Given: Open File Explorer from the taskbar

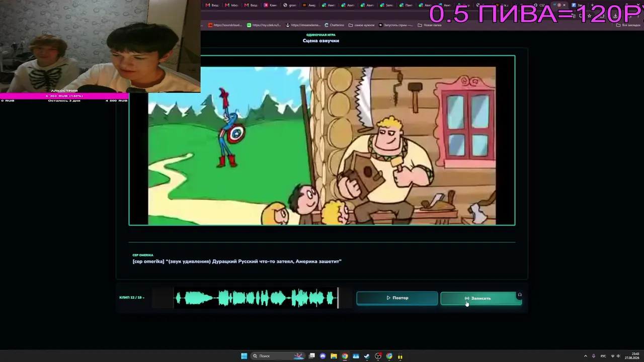Looking at the screenshot, I should click(334, 356).
